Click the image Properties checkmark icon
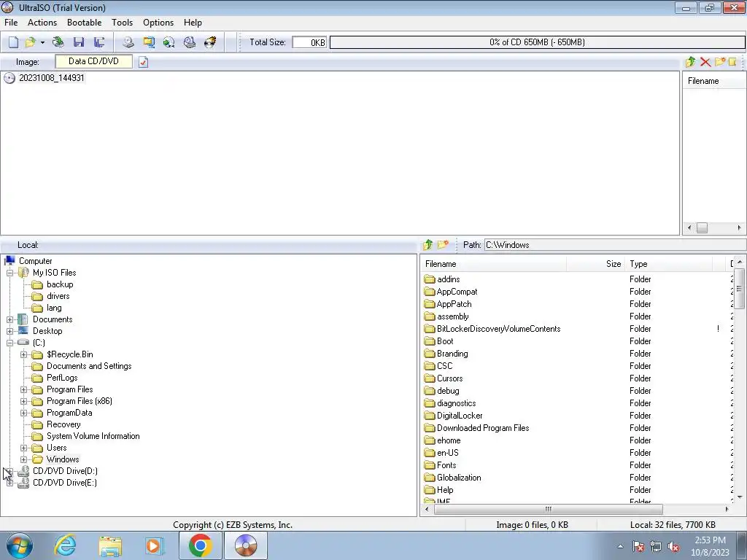Viewport: 747px width, 560px height. pyautogui.click(x=144, y=62)
